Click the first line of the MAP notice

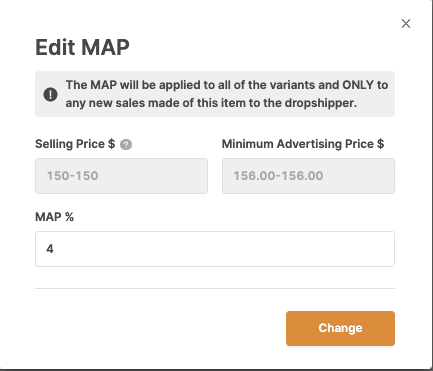[227, 85]
